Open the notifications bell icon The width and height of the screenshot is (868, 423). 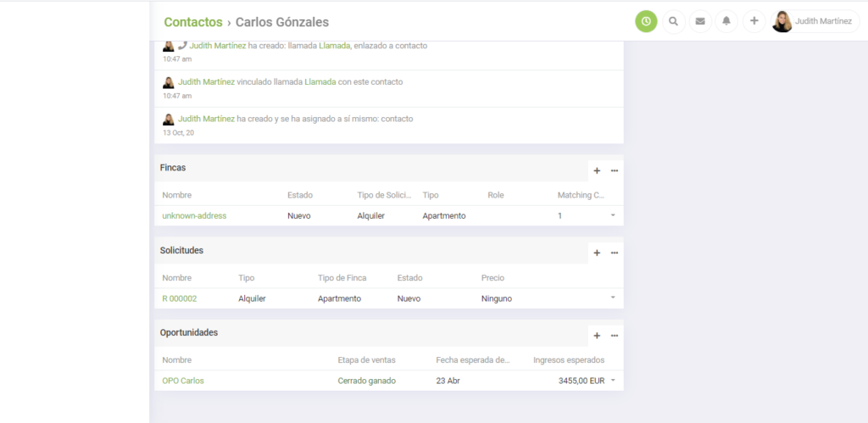tap(726, 21)
